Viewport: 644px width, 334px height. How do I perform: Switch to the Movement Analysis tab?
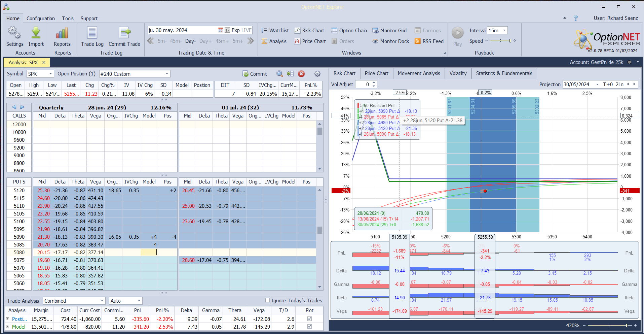(x=419, y=73)
